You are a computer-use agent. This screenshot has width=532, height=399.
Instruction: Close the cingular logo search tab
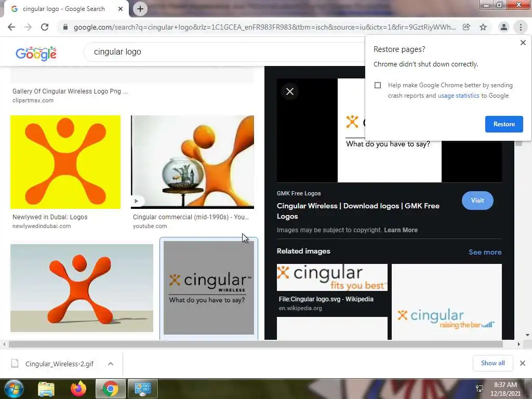(x=121, y=9)
